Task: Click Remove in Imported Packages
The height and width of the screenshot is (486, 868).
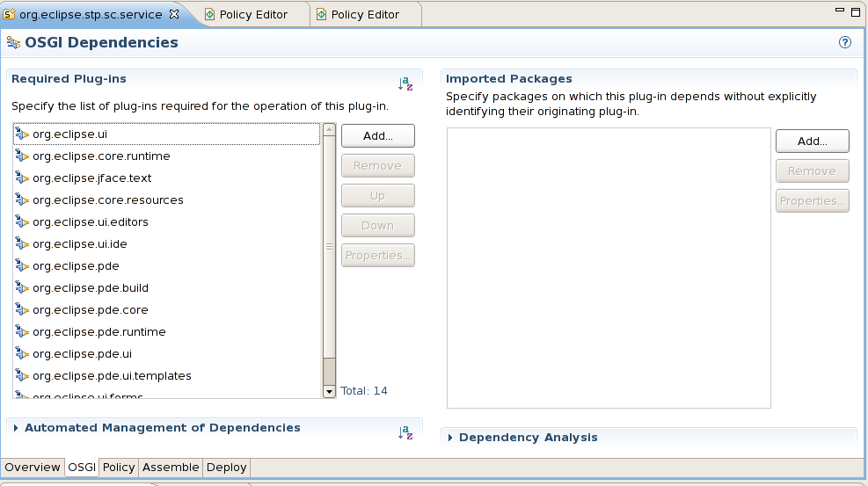Action: [812, 170]
